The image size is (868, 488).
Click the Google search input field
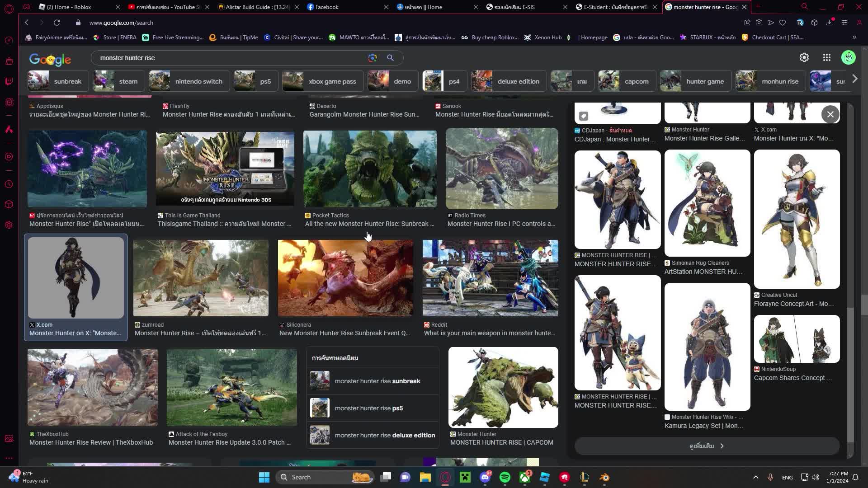point(231,58)
